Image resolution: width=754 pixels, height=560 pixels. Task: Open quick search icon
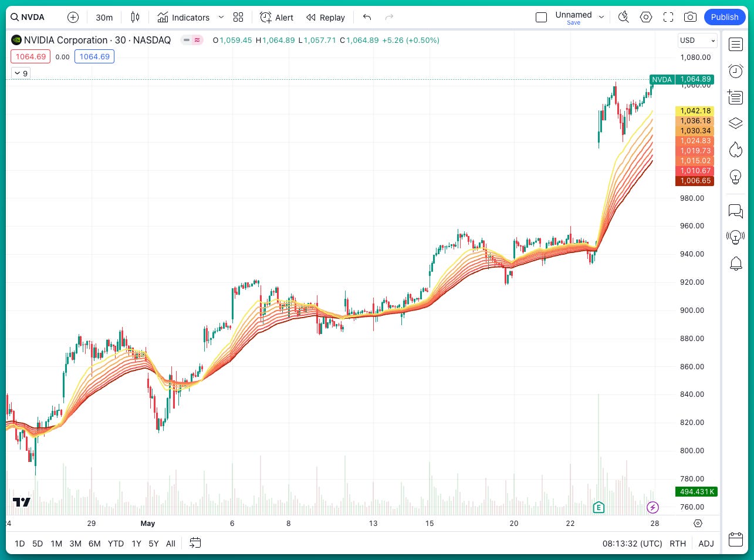[624, 17]
